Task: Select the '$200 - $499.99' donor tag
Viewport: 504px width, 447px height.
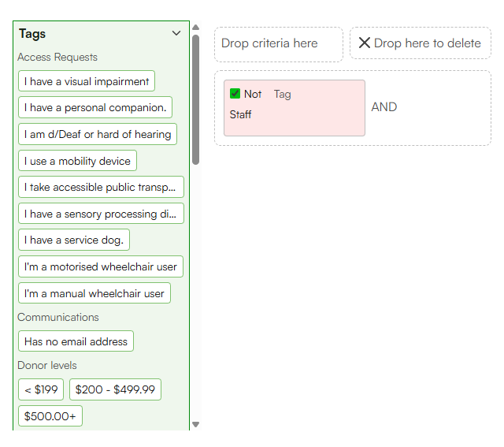Action: [x=115, y=389]
